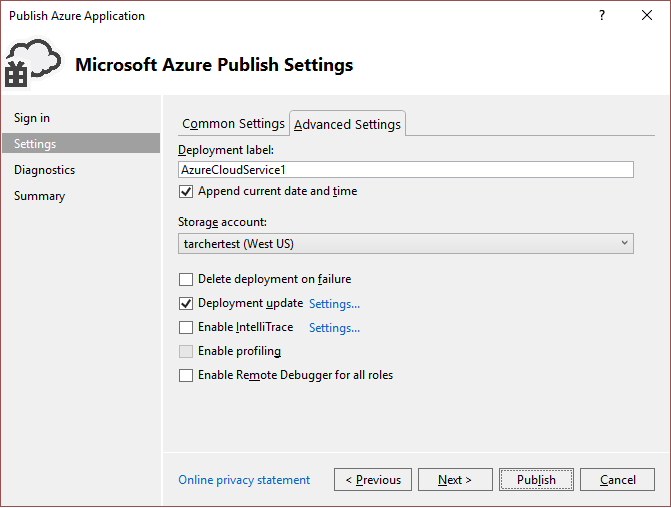Click the Next button
This screenshot has width=671, height=508.
(x=455, y=479)
